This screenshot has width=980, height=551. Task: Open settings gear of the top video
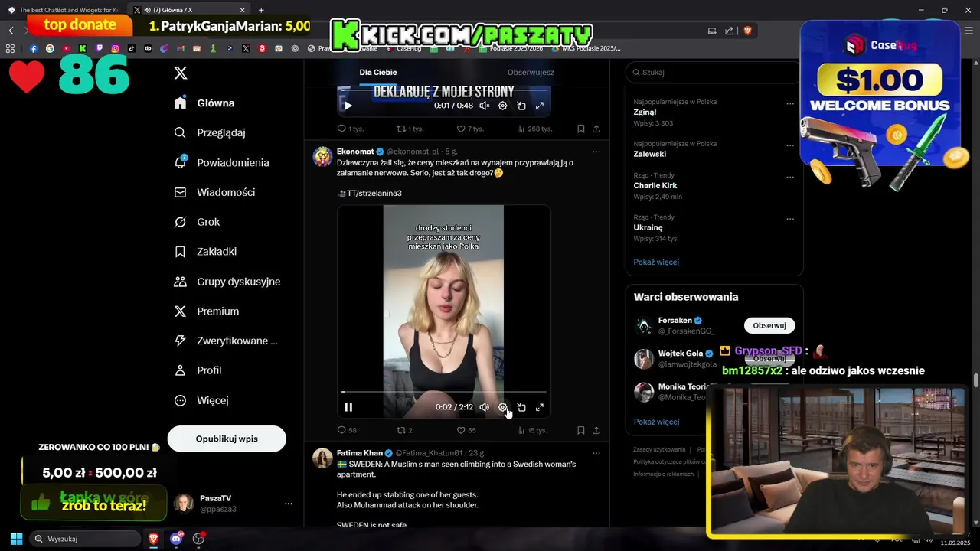click(x=502, y=106)
